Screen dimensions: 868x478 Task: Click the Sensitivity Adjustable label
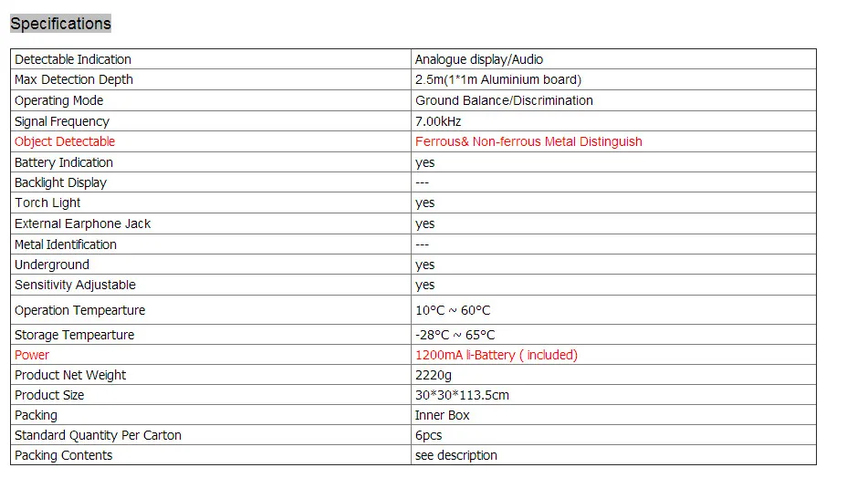[75, 285]
